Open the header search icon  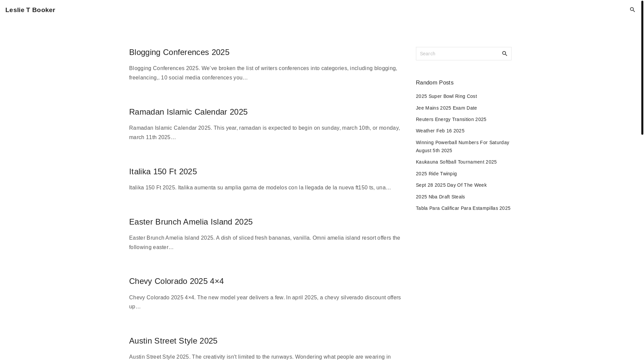632,10
